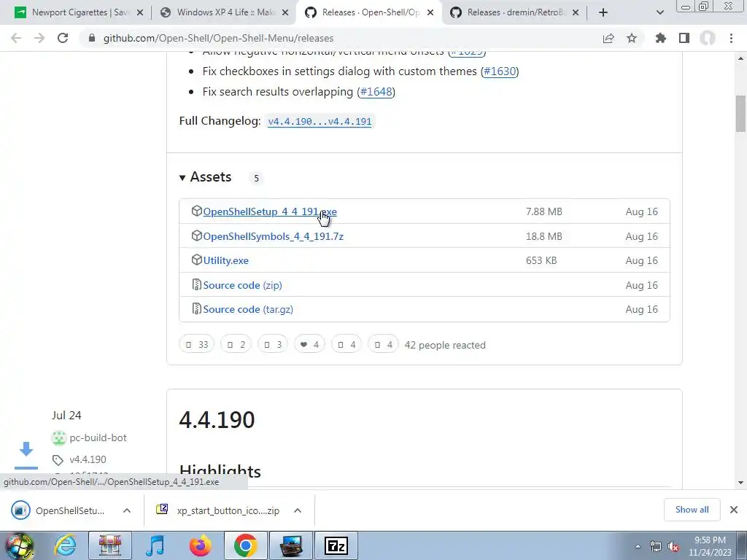
Task: Go forward in browser history
Action: pos(39,38)
